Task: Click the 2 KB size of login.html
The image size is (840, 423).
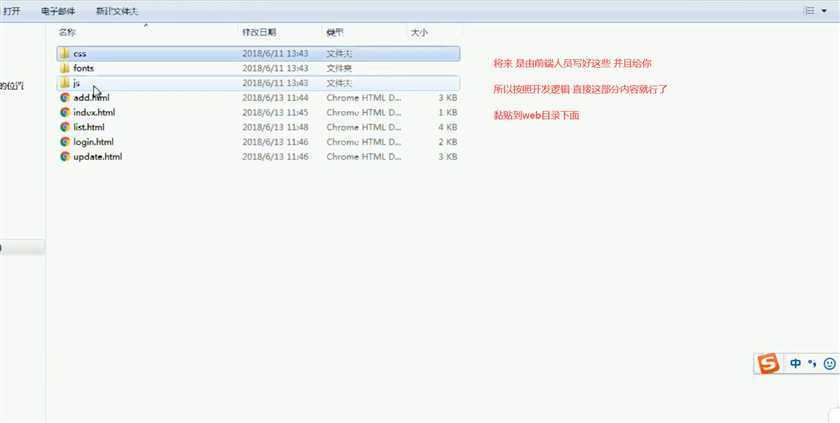Action: 447,142
